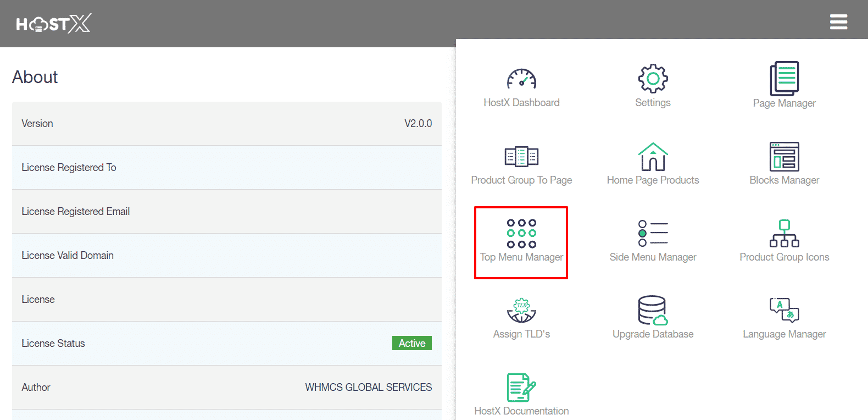This screenshot has width=868, height=420.
Task: Open the Side Menu Manager icon
Action: point(653,234)
